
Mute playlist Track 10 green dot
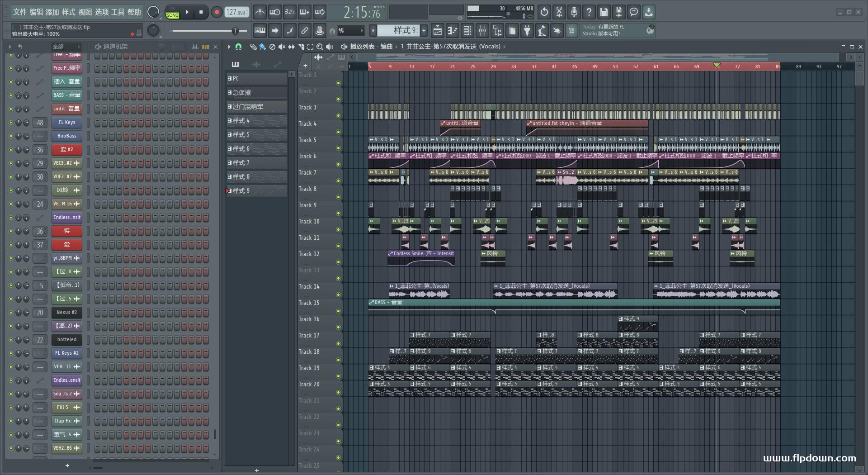pos(338,230)
